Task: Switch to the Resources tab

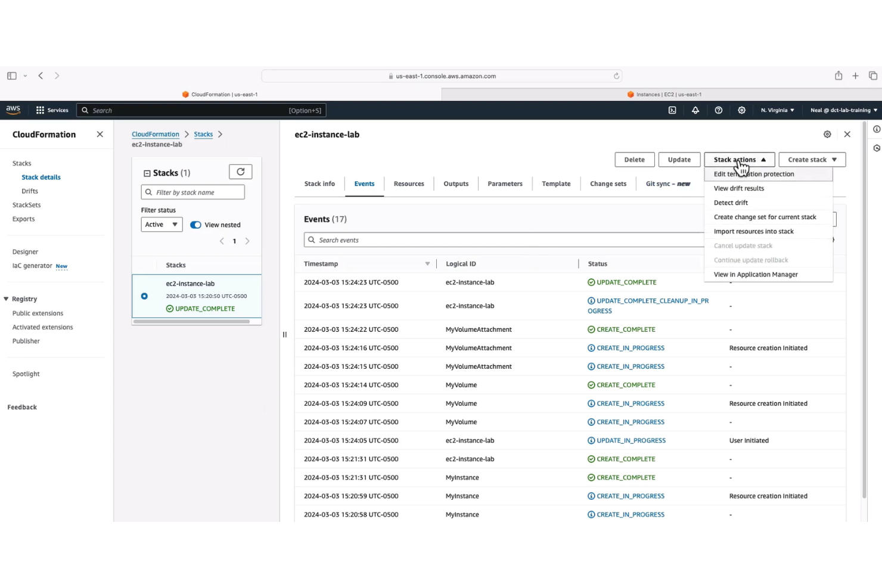Action: (x=409, y=184)
